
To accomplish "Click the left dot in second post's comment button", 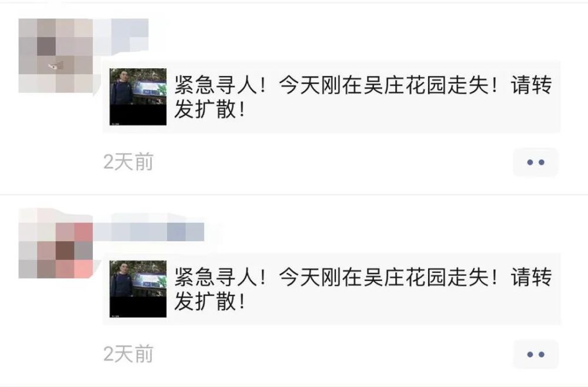I will (x=530, y=355).
